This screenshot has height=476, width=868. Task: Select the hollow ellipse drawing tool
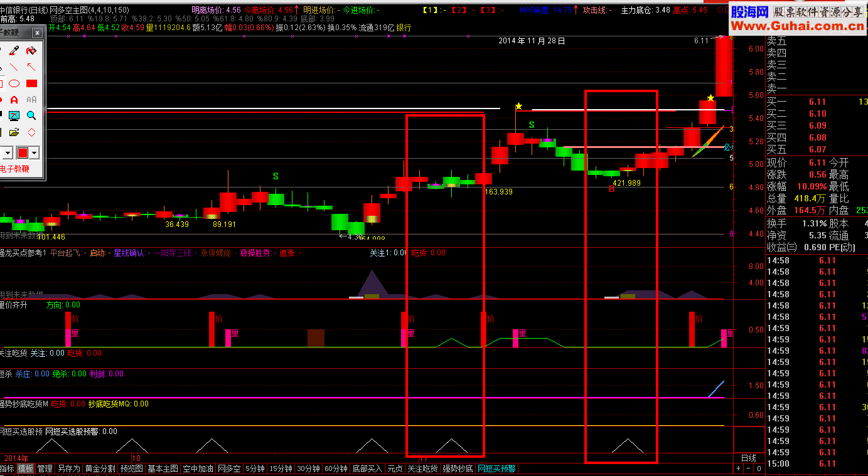tap(14, 83)
